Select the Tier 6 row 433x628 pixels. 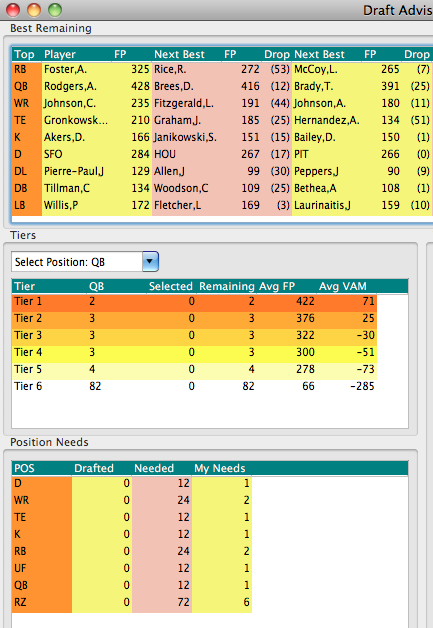[x=194, y=386]
